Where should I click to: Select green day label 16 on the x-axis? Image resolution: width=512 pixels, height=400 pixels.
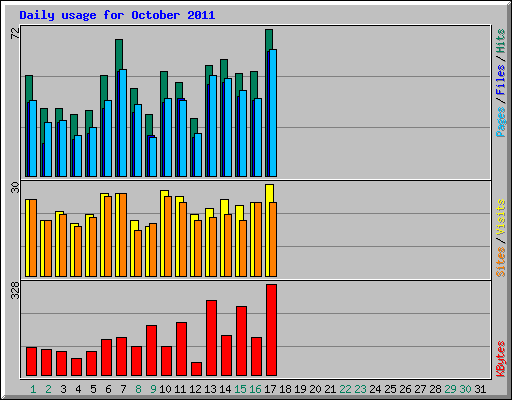pos(255,389)
